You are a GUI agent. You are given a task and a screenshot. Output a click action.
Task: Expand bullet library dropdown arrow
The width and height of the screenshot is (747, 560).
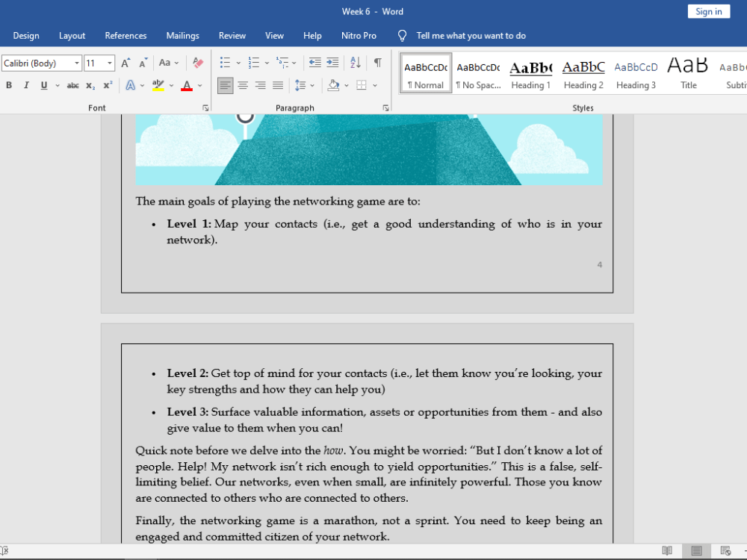[x=238, y=63]
